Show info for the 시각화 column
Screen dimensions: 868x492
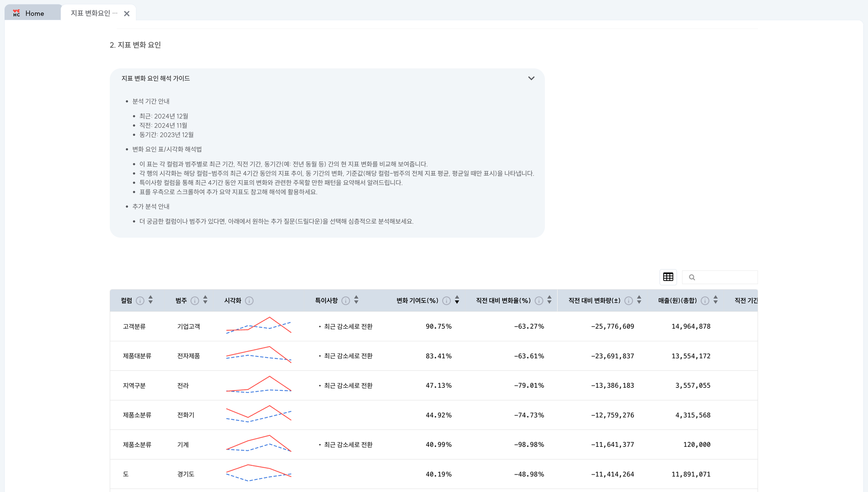[249, 300]
